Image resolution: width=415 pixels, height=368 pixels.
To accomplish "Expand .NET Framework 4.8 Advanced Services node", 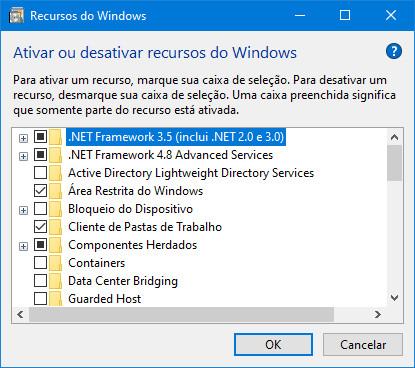I will [23, 156].
